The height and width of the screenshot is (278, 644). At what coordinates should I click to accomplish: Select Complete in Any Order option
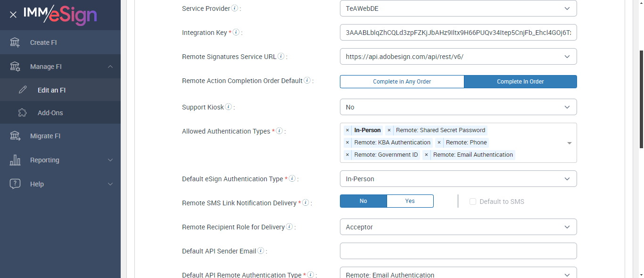pos(402,82)
